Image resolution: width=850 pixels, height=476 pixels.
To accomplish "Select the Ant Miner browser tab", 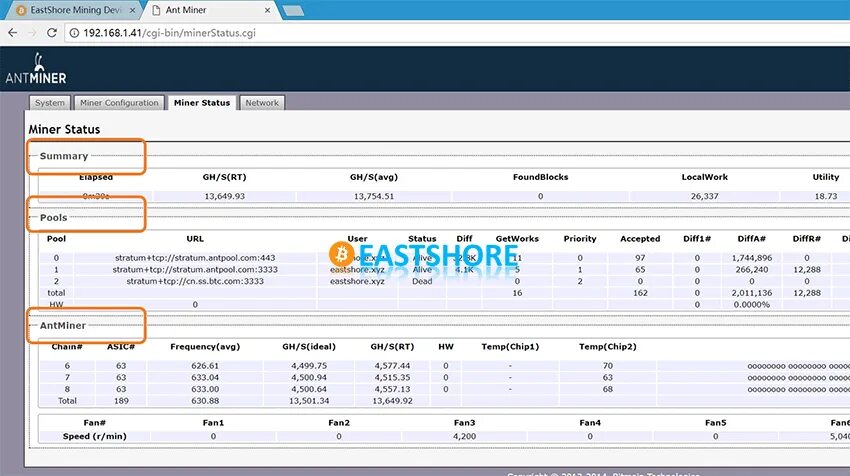I will pyautogui.click(x=211, y=10).
